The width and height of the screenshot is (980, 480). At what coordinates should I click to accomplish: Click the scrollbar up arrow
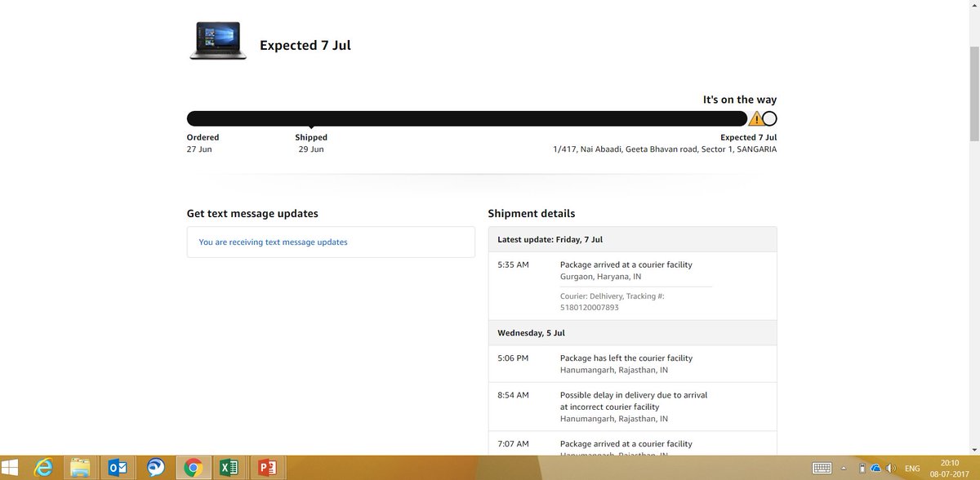(973, 6)
